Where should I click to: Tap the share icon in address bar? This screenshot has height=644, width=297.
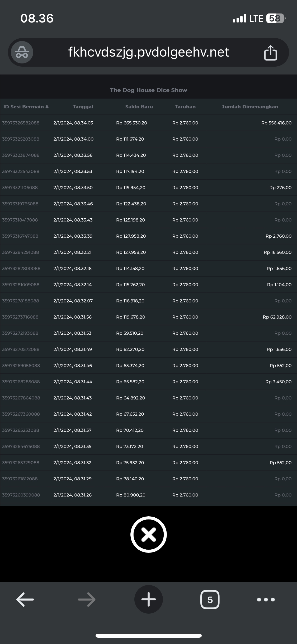tap(270, 53)
